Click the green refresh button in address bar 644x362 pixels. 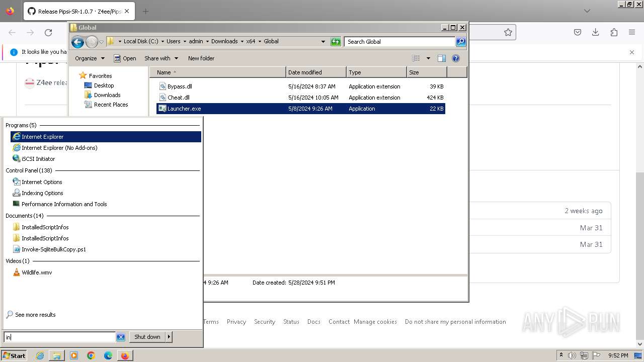pyautogui.click(x=336, y=42)
